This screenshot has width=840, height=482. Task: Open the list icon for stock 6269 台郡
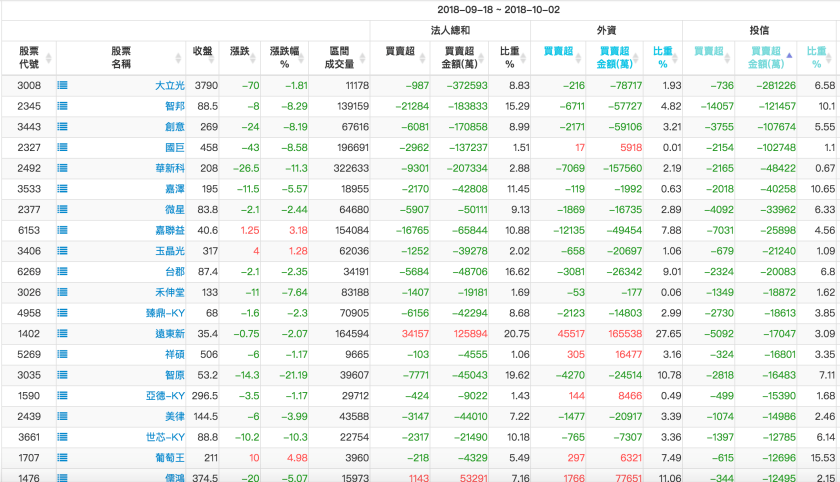(62, 272)
